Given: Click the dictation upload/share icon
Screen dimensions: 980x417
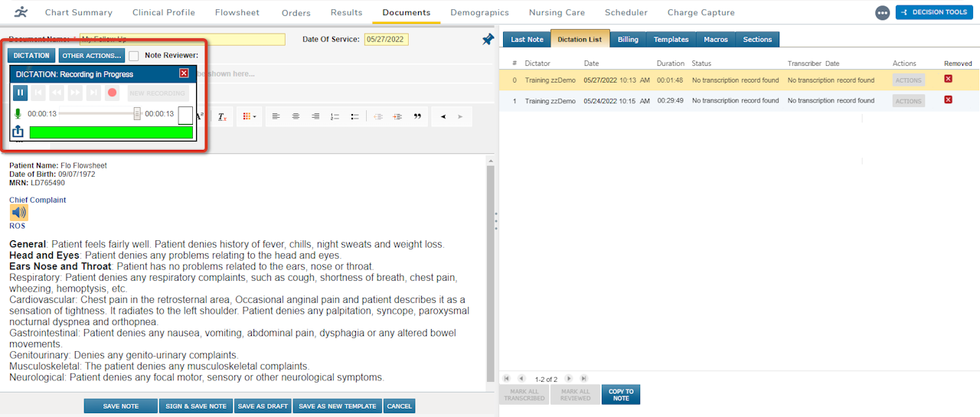Looking at the screenshot, I should coord(18,132).
